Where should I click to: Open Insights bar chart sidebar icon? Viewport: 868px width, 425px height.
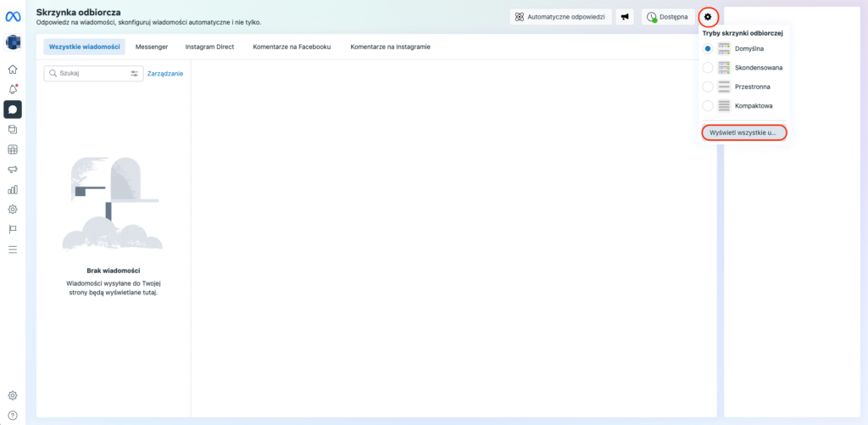(x=13, y=189)
